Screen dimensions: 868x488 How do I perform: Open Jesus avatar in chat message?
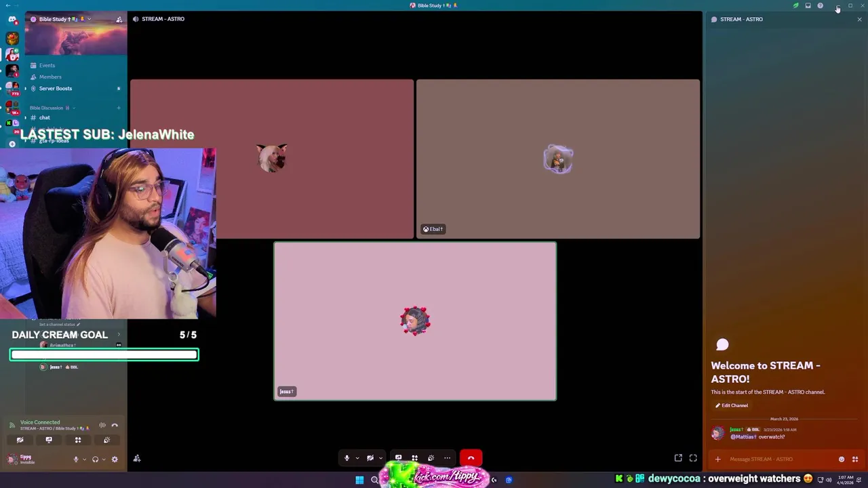pos(717,433)
